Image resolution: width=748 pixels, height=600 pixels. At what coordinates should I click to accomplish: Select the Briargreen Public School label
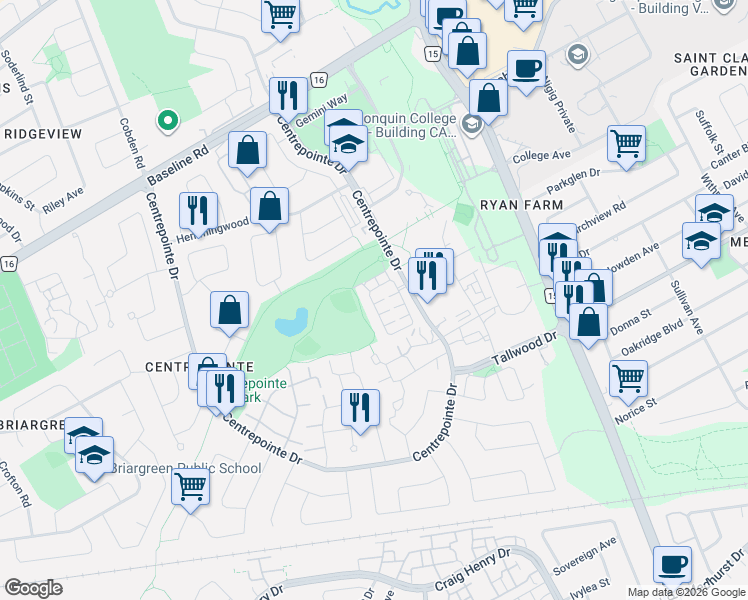point(186,468)
